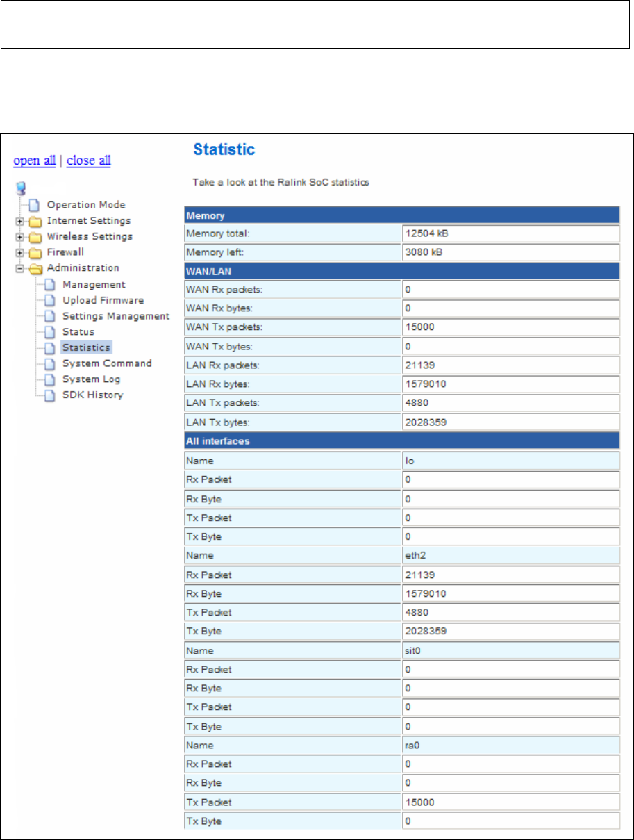
Task: Open the Settings Management page
Action: click(x=116, y=315)
